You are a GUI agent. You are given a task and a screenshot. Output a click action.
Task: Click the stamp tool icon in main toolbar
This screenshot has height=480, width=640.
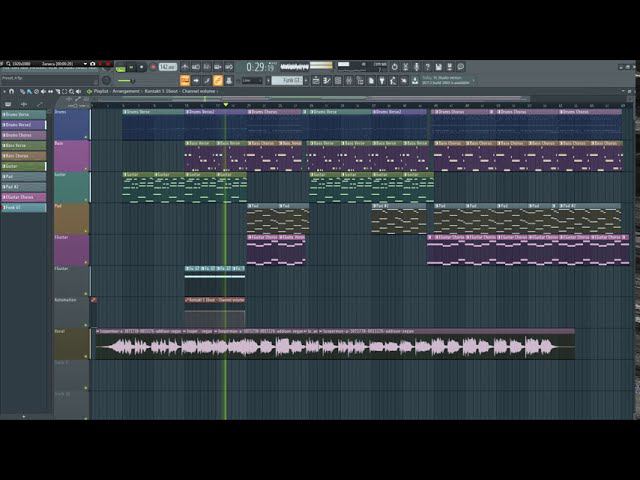pos(229,80)
